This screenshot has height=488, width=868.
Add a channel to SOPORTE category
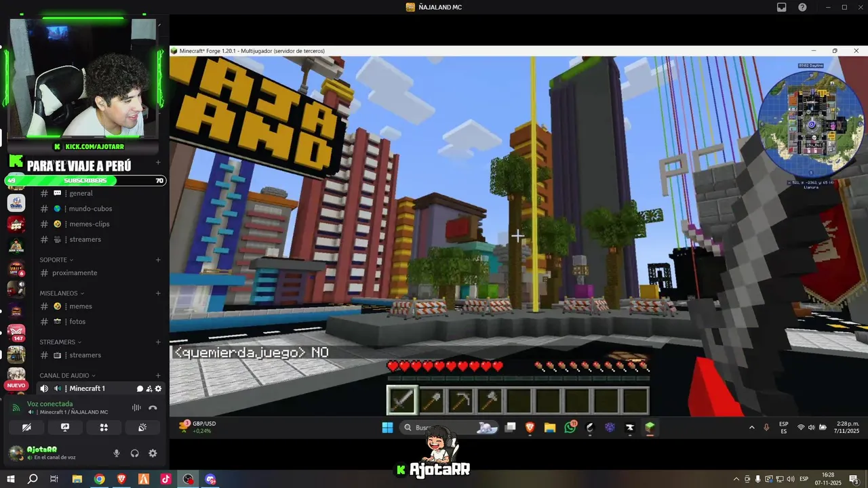coord(158,260)
